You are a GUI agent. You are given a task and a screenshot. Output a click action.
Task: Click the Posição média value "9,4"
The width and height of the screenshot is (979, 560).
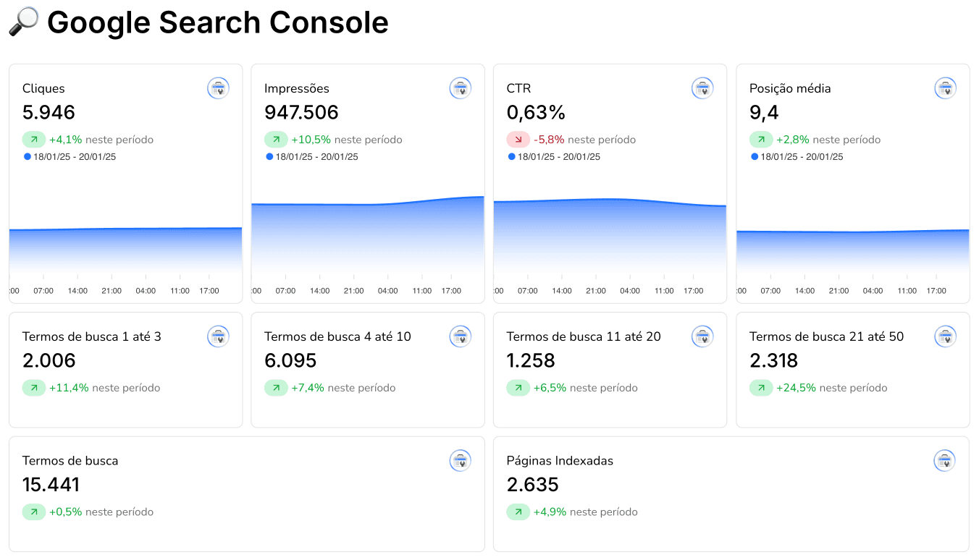(764, 113)
